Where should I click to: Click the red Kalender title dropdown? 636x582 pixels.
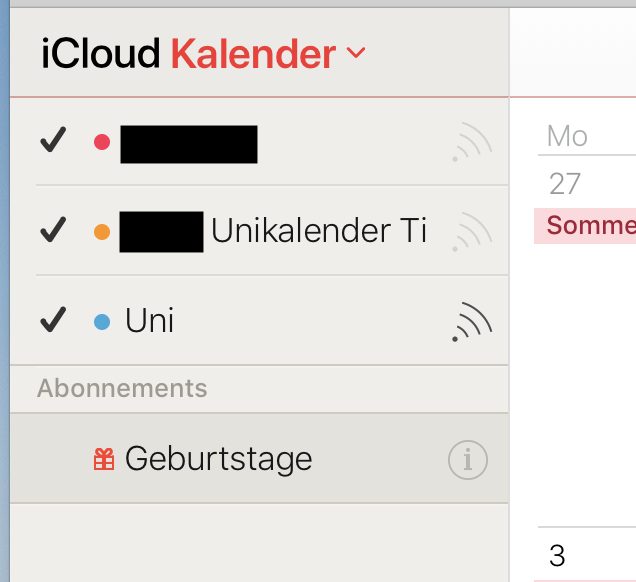253,54
